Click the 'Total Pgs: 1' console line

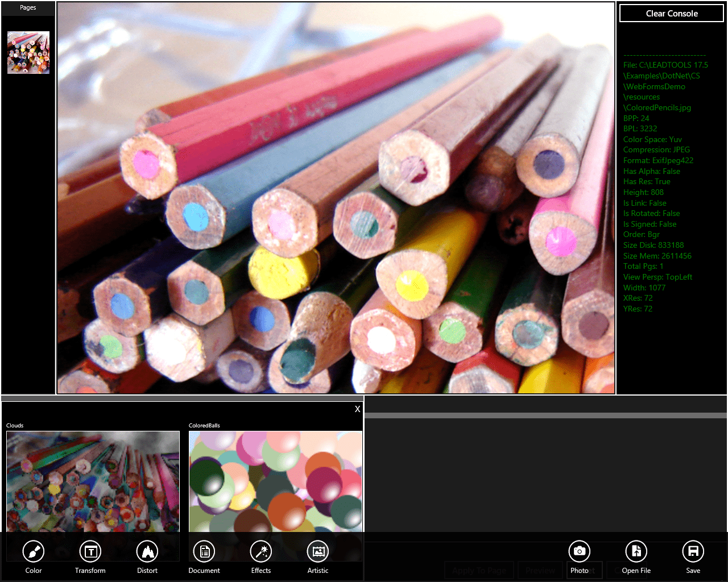(x=643, y=266)
